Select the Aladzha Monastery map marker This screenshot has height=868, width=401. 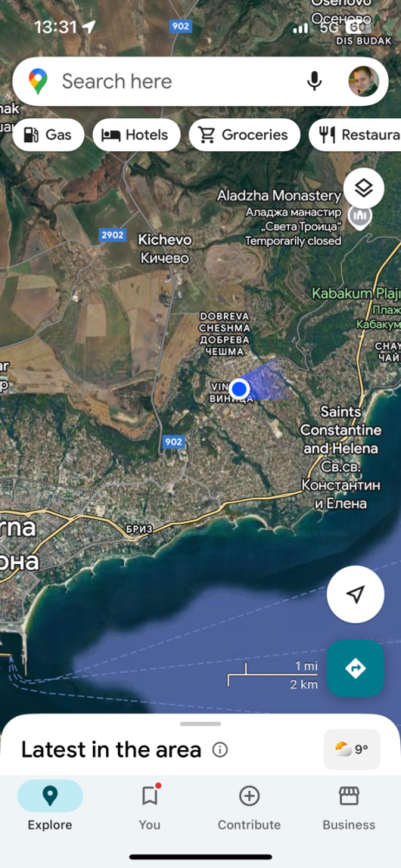click(x=360, y=217)
